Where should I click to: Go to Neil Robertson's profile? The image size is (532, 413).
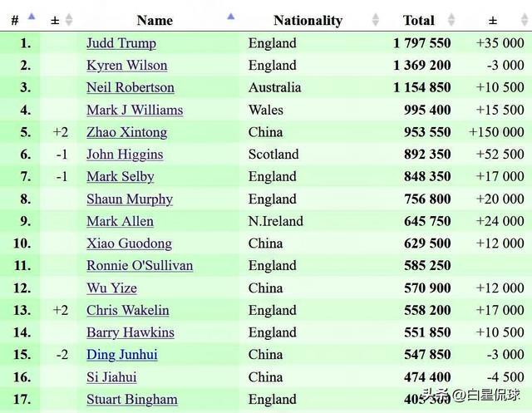[x=131, y=87]
